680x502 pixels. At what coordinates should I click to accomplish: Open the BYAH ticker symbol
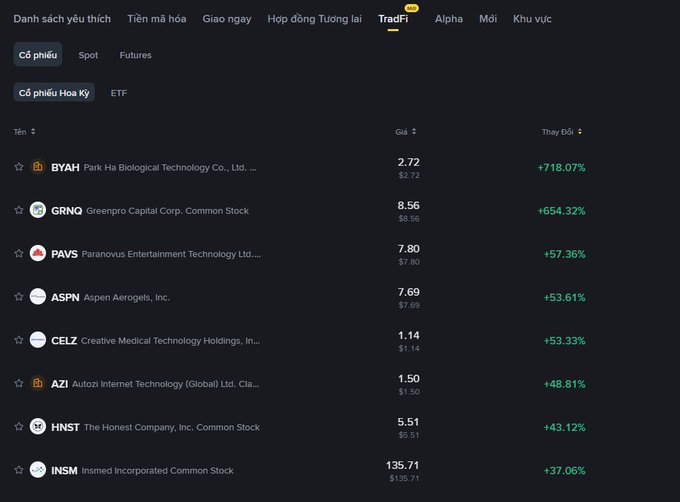[65, 167]
